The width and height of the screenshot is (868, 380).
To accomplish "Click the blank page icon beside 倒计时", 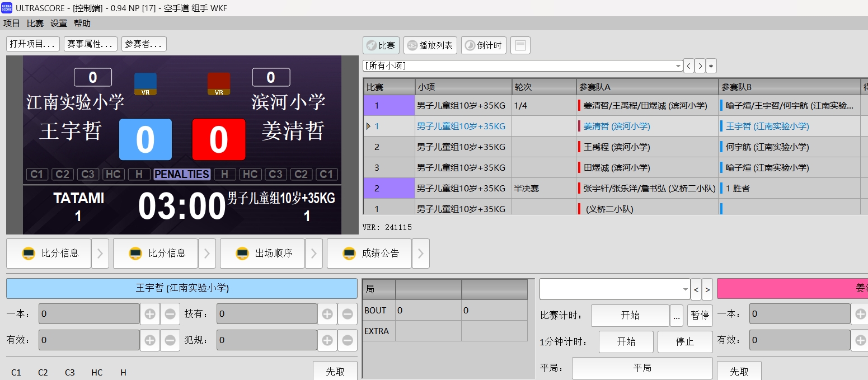I will 520,45.
